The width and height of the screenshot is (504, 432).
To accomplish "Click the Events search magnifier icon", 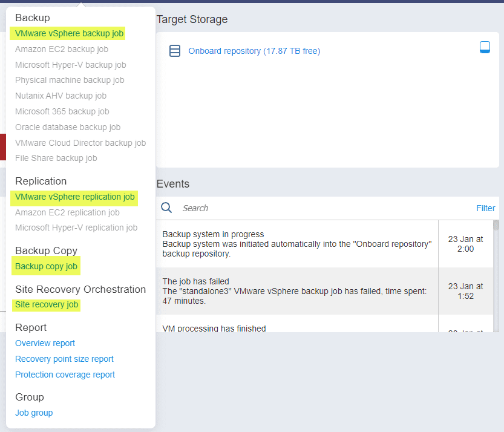I will [x=167, y=208].
